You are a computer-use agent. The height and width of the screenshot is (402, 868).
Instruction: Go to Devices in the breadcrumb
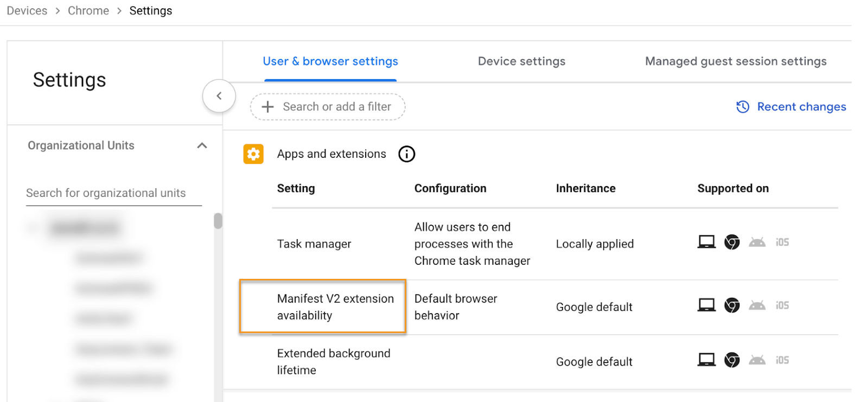[x=27, y=11]
